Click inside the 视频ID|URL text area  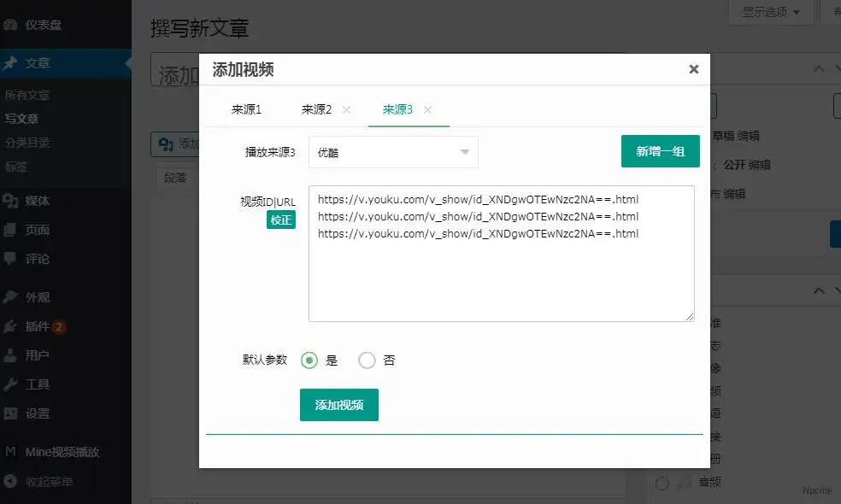[x=501, y=252]
